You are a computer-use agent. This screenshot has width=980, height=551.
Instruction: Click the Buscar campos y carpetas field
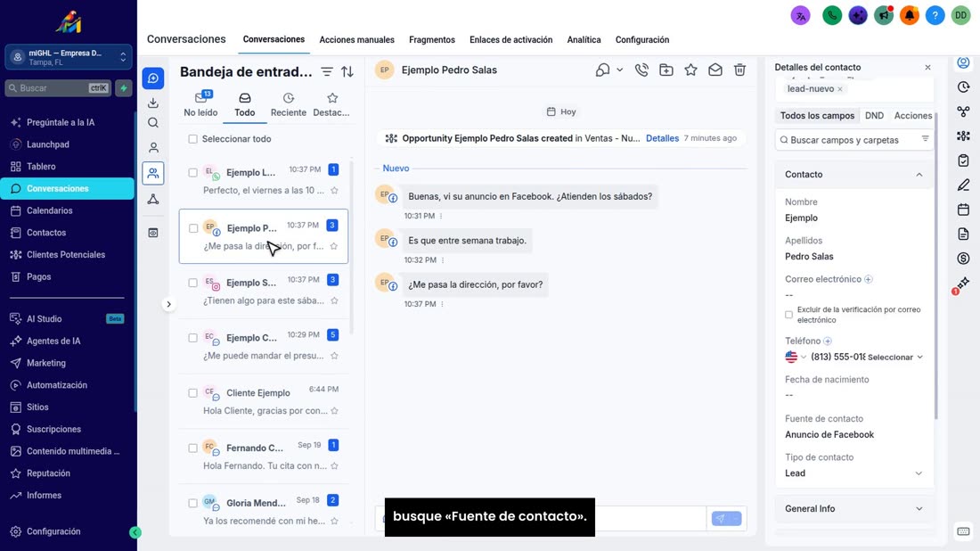click(853, 140)
